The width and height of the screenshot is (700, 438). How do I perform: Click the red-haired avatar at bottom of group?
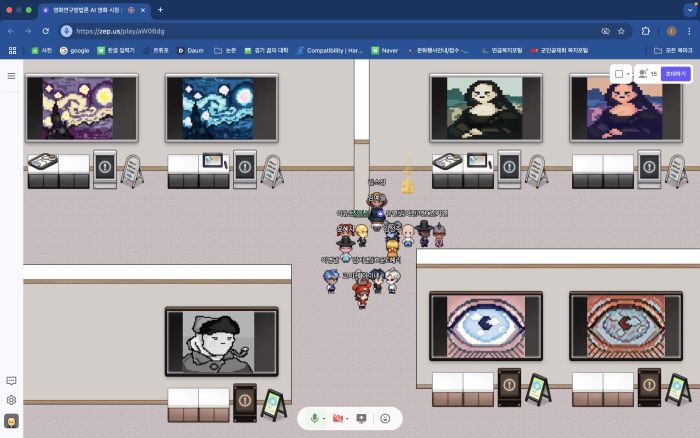coord(362,296)
